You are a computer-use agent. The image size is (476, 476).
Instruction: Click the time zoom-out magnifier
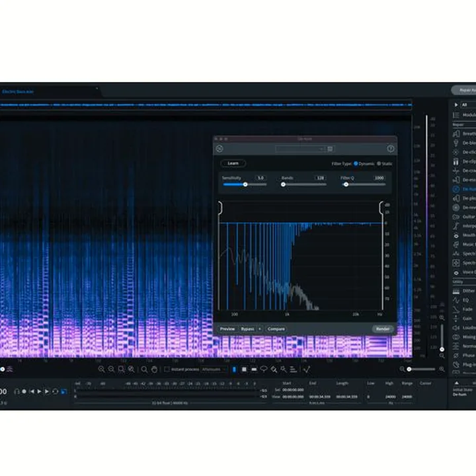point(112,369)
